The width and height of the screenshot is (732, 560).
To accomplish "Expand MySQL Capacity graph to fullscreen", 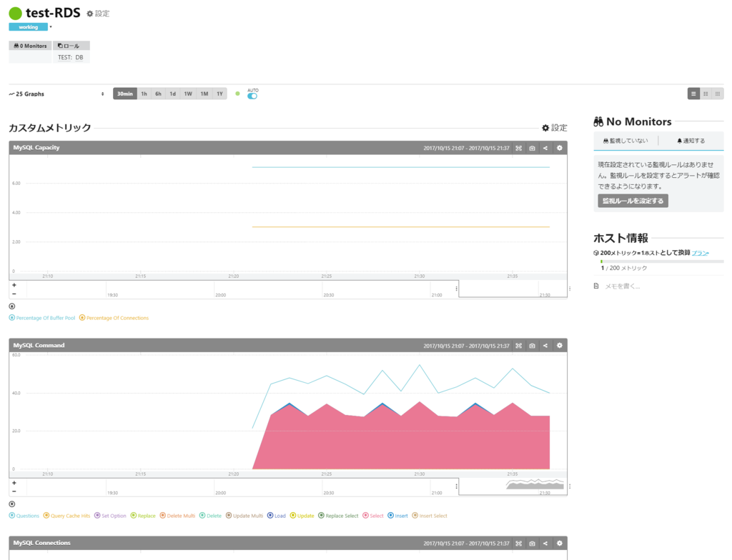I will pos(519,148).
